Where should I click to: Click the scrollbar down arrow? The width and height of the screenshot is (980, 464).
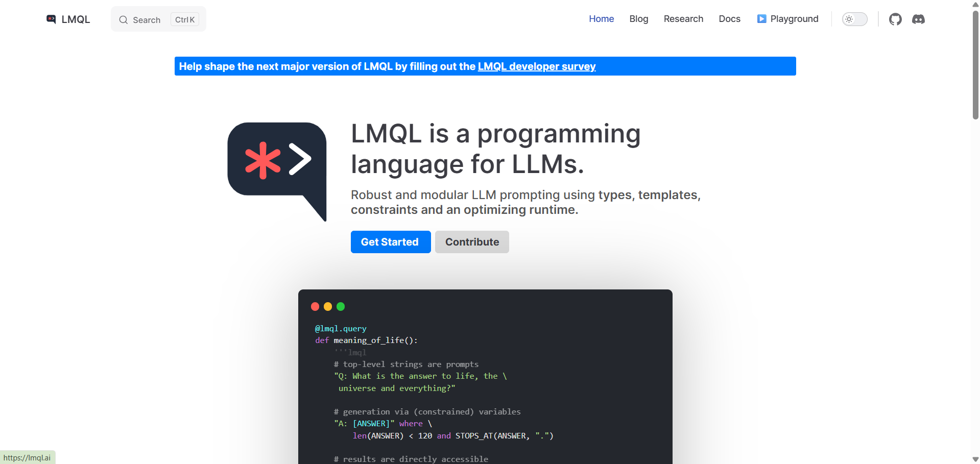(x=974, y=458)
